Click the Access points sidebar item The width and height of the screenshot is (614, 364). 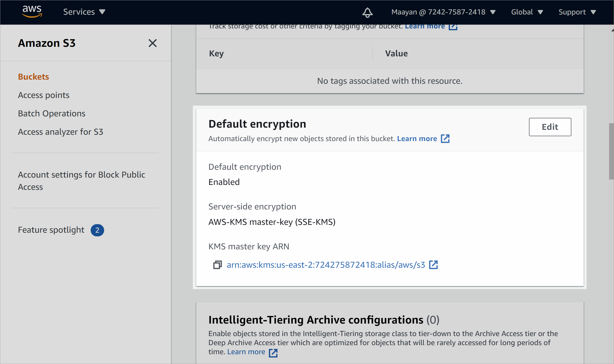pyautogui.click(x=43, y=95)
